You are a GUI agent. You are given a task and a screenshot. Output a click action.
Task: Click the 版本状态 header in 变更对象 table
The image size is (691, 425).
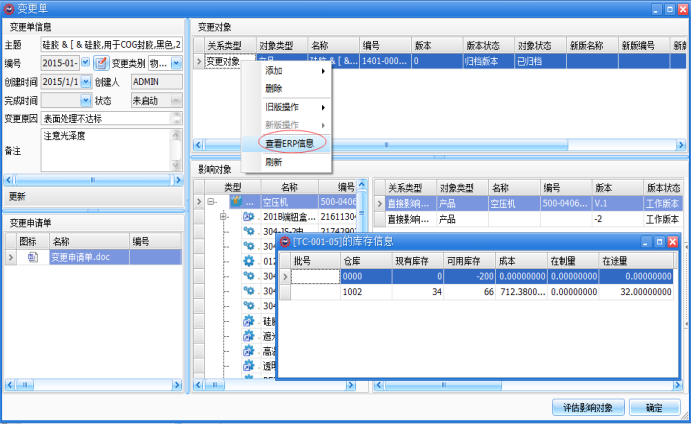pos(489,45)
